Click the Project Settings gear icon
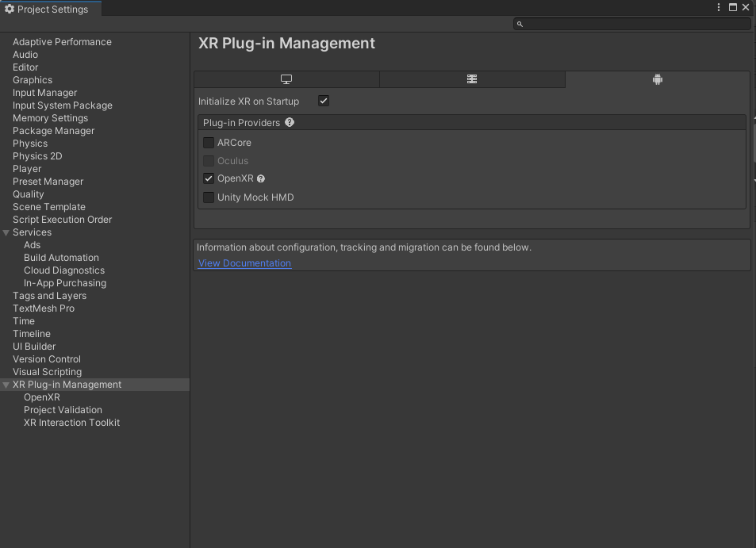 point(10,9)
